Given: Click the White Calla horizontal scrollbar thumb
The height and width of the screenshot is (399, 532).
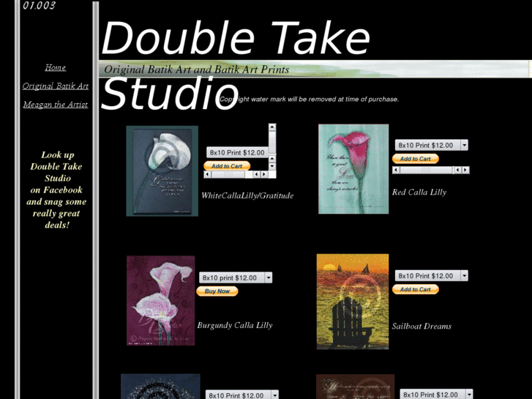Looking at the screenshot, I should 228,174.
